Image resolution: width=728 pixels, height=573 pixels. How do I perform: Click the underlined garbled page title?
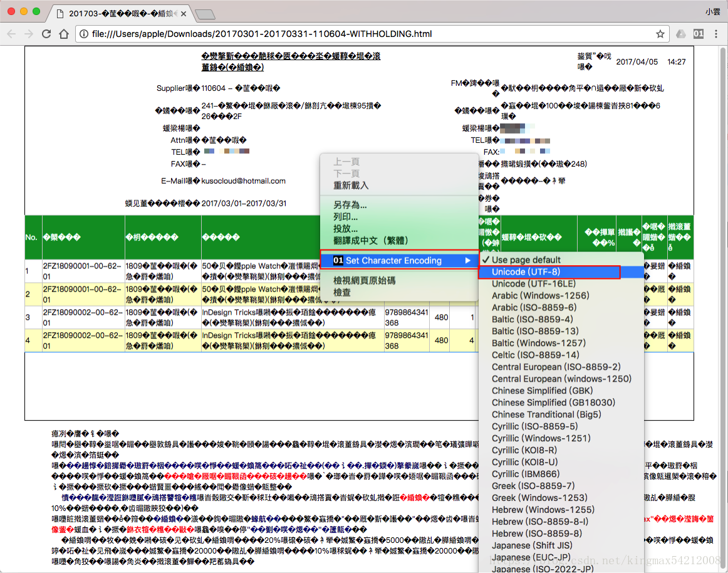point(291,61)
